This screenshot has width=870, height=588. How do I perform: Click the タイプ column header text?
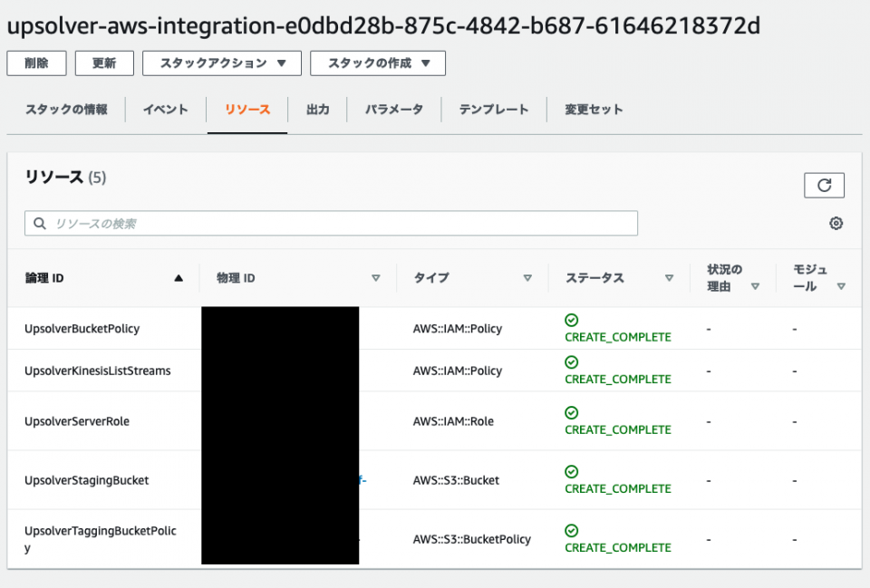click(x=431, y=278)
